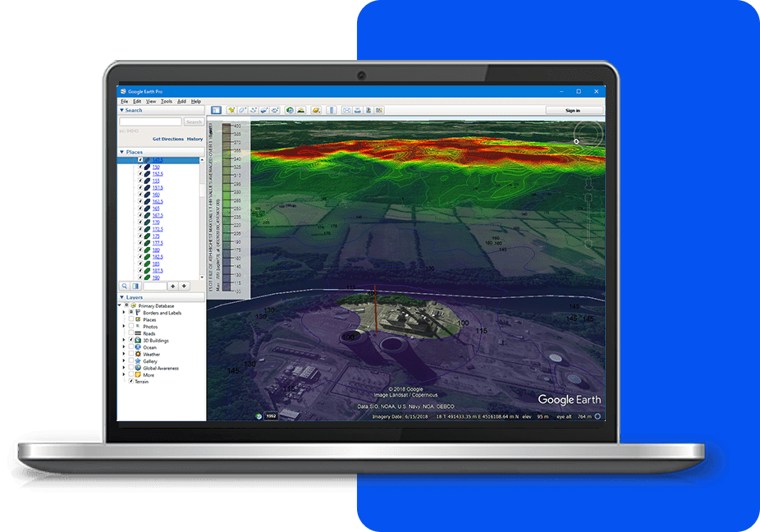
Task: Click the Add Path toolbar icon
Action: pyautogui.click(x=253, y=110)
